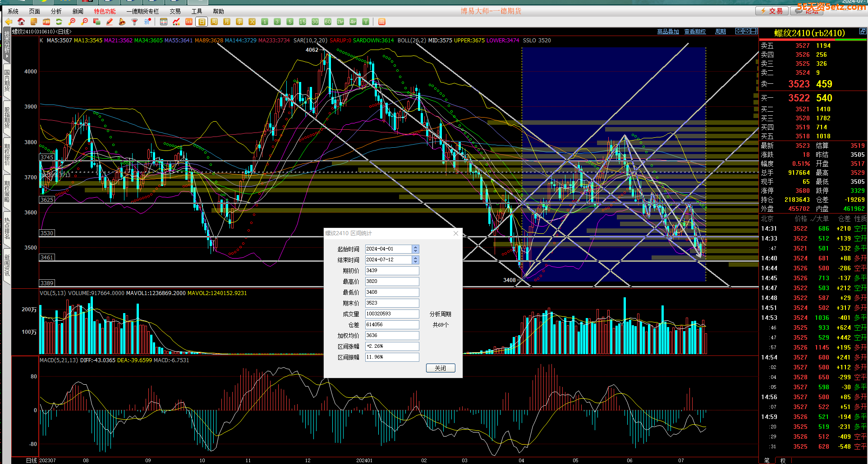Close the 区间统计 dialog with X
The height and width of the screenshot is (464, 868).
[456, 233]
